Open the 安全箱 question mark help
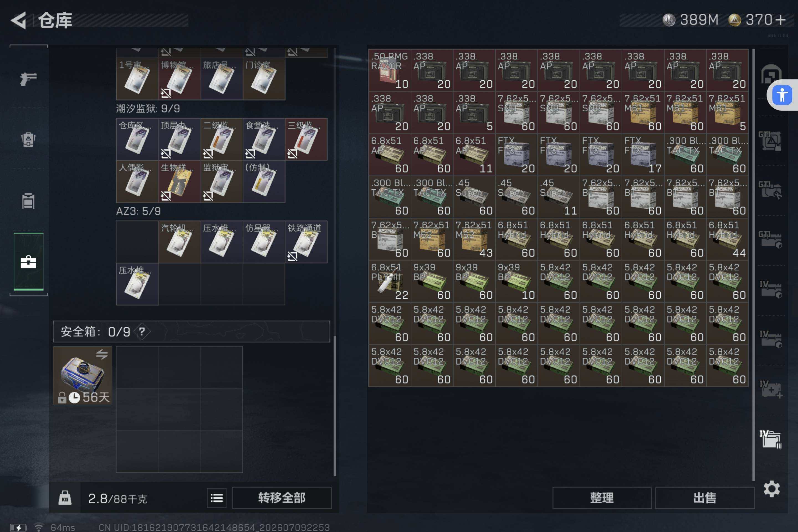 point(142,331)
